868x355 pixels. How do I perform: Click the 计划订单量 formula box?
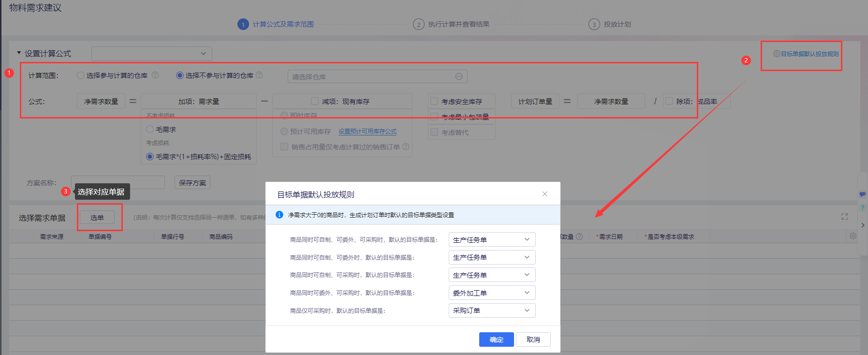[x=535, y=101]
